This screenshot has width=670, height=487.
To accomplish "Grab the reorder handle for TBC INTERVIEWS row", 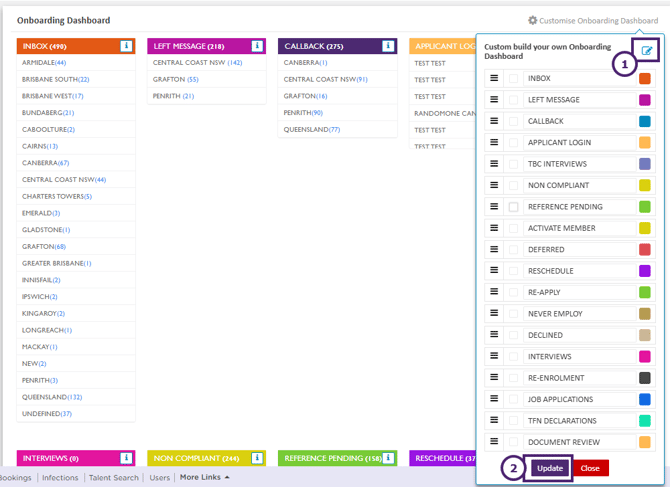I will pos(494,163).
